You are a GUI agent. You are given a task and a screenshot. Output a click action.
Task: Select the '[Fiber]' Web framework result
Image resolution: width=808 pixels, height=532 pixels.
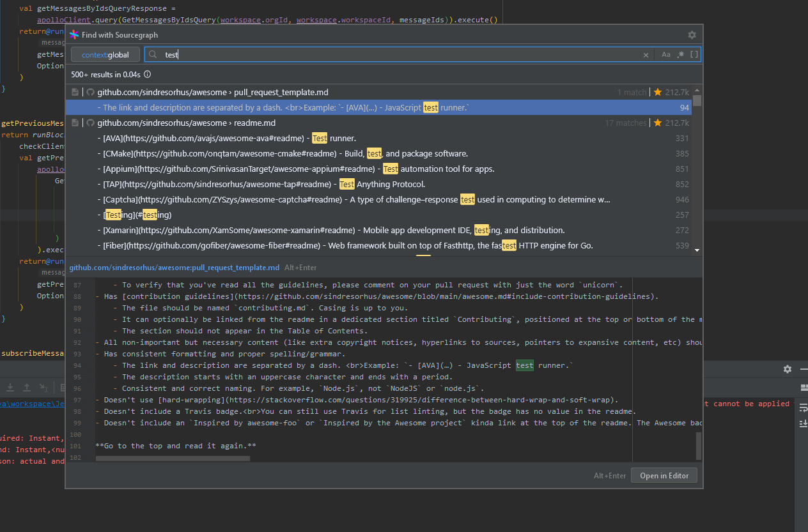click(x=379, y=245)
